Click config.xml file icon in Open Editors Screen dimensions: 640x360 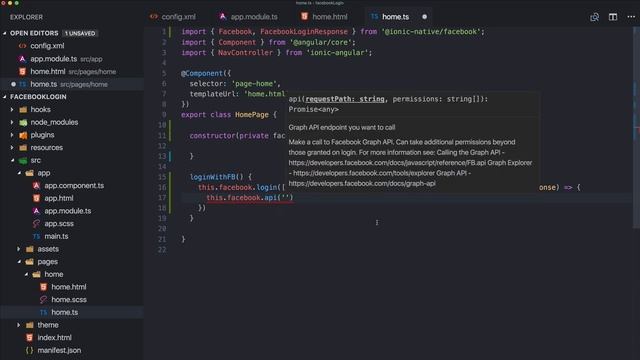coord(22,46)
